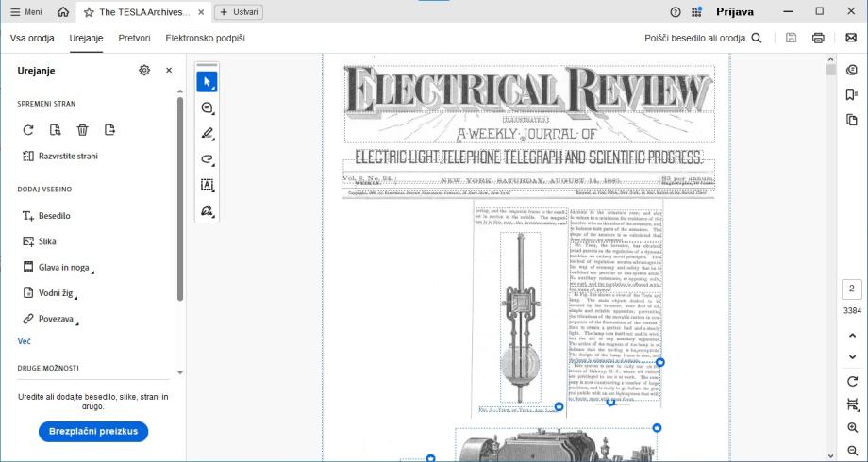Open the apps grid icon

(x=696, y=12)
